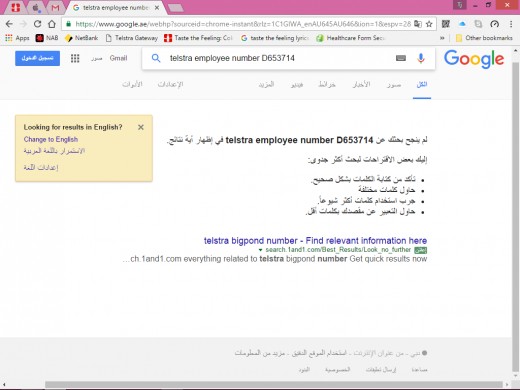This screenshot has height=390, width=520.
Task: Open the Gmail link
Action: coord(118,58)
